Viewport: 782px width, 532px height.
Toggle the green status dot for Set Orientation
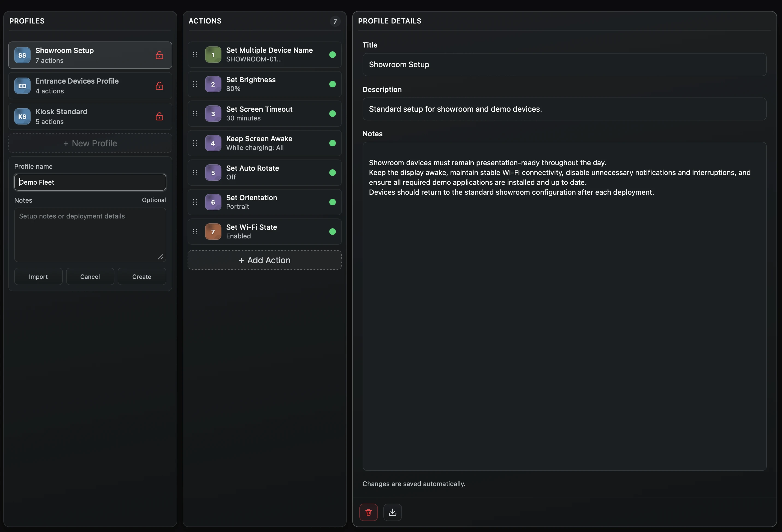click(x=333, y=202)
